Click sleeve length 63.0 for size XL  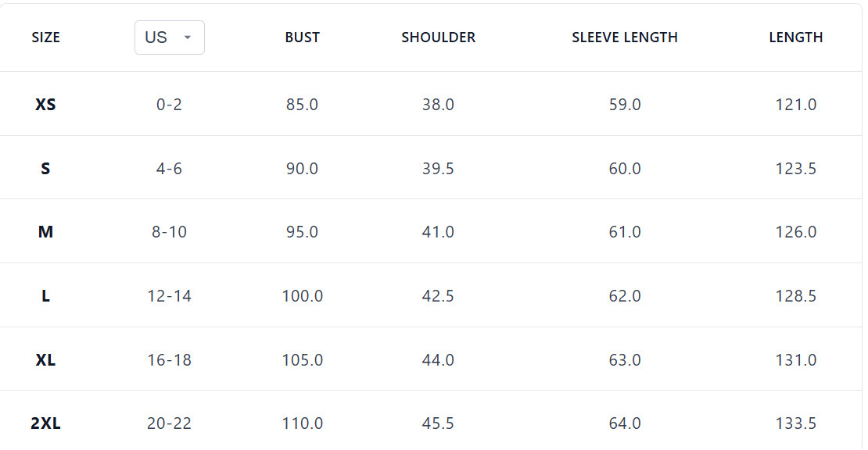[624, 360]
